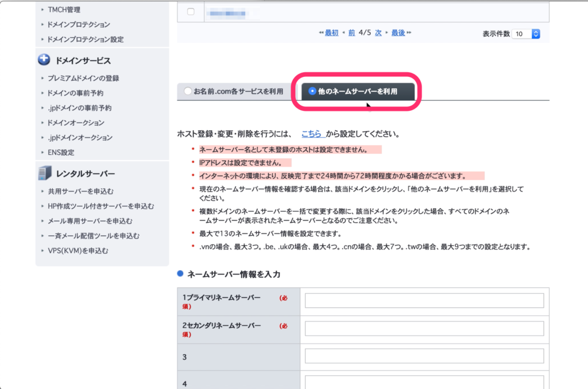This screenshot has height=389, width=588.
Task: Click the blue plus icon beside ドメインサービス
Action: [x=45, y=60]
